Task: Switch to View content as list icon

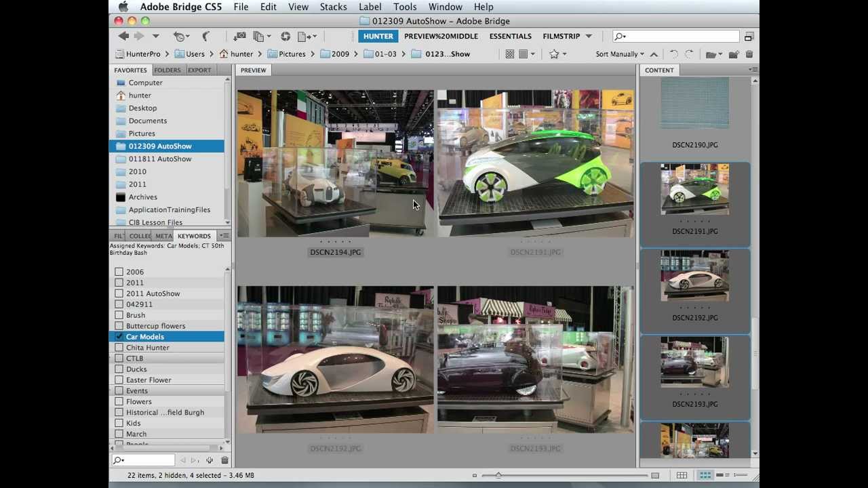Action: coord(740,475)
